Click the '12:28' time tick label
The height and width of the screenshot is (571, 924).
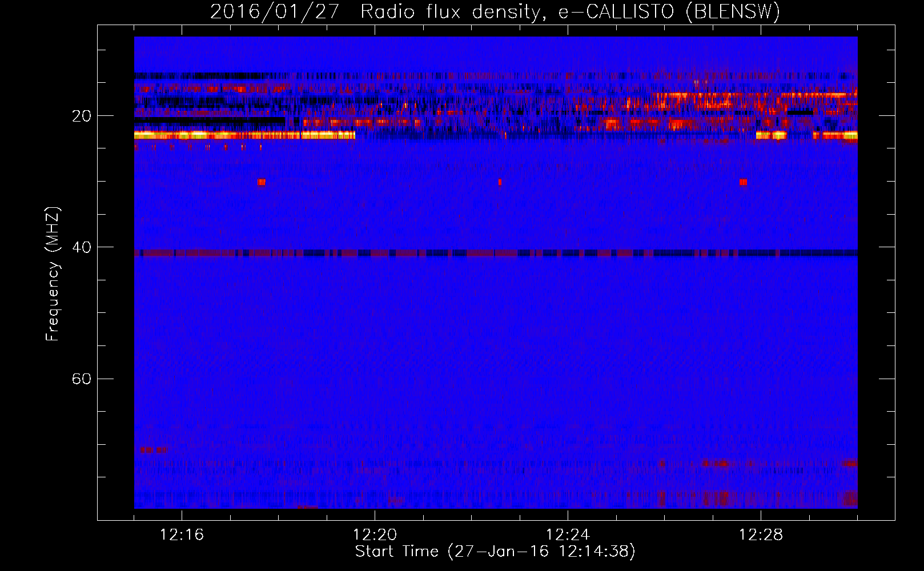761,535
